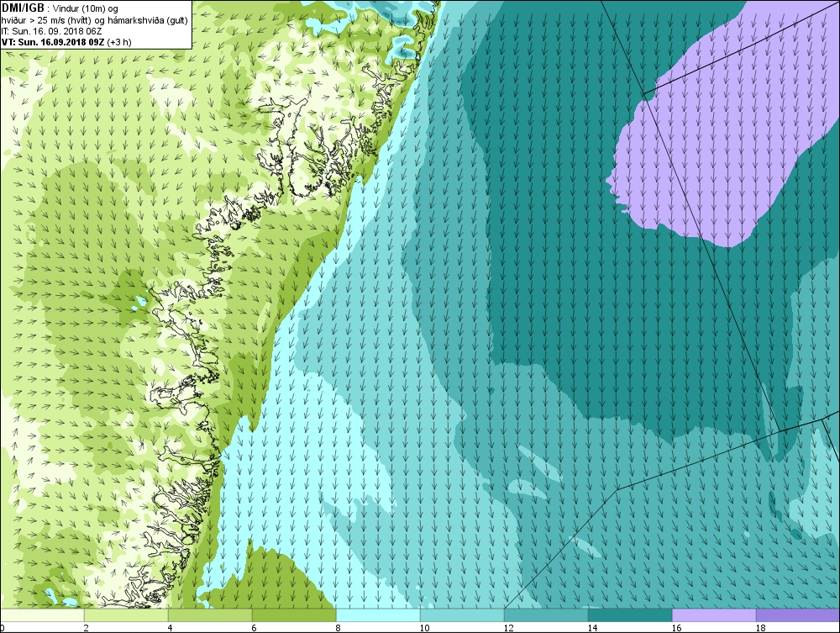Click the scale label '10'
Screen dimensions: 840x633
click(x=424, y=628)
